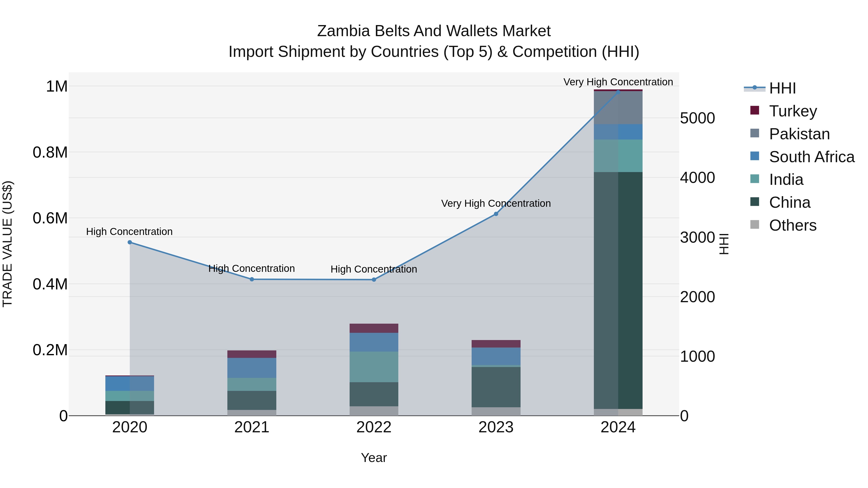Click the 'TRADE VALUE (US$)' axis title
This screenshot has width=868, height=488.
pyautogui.click(x=7, y=244)
